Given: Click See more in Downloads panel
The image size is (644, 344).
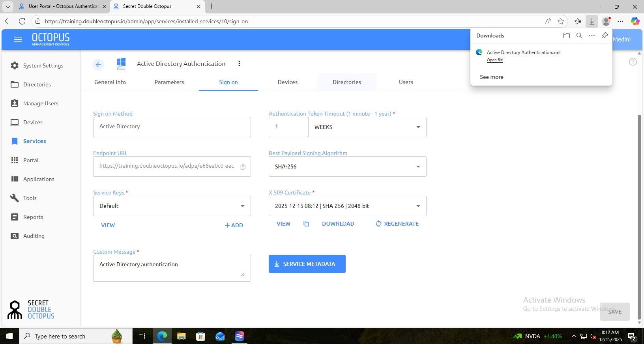Looking at the screenshot, I should click(x=491, y=77).
